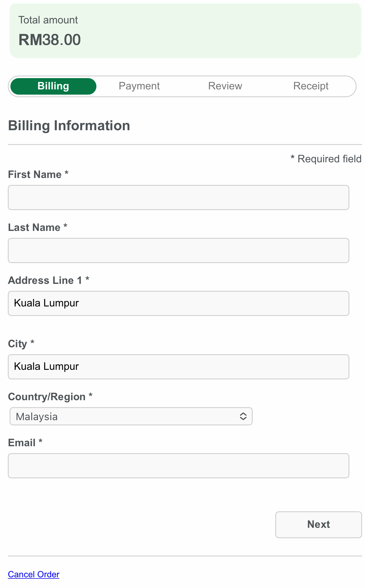Click the Address Line 1 label
Screen dimensions: 365x588
(x=45, y=280)
